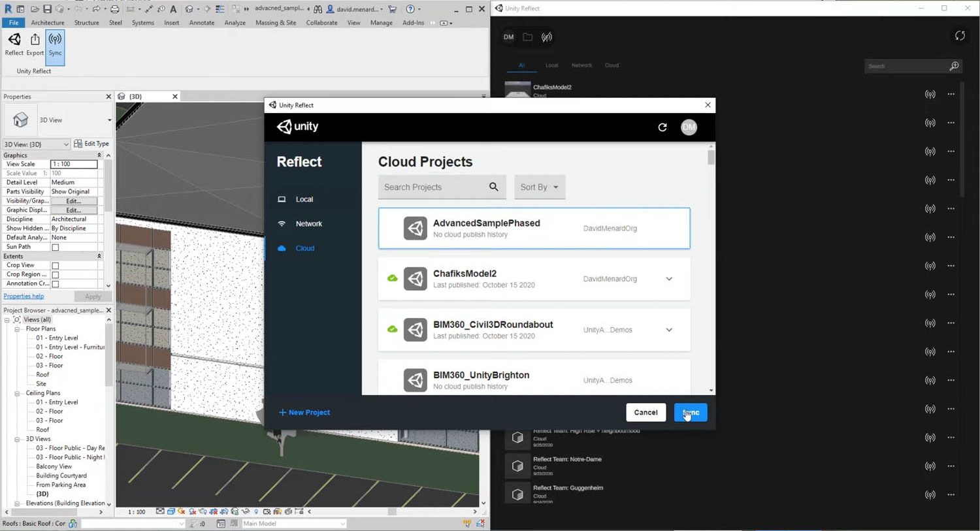The width and height of the screenshot is (980, 531).
Task: Click the search magnifier in Cloud Projects
Action: click(x=494, y=187)
